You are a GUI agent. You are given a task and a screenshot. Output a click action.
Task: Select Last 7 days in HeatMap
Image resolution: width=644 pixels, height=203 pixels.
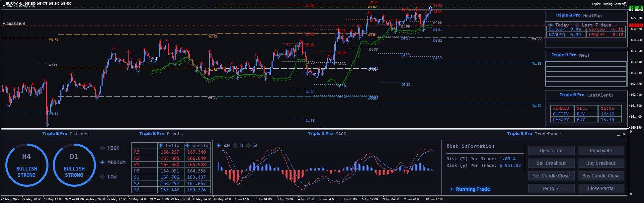point(577,25)
